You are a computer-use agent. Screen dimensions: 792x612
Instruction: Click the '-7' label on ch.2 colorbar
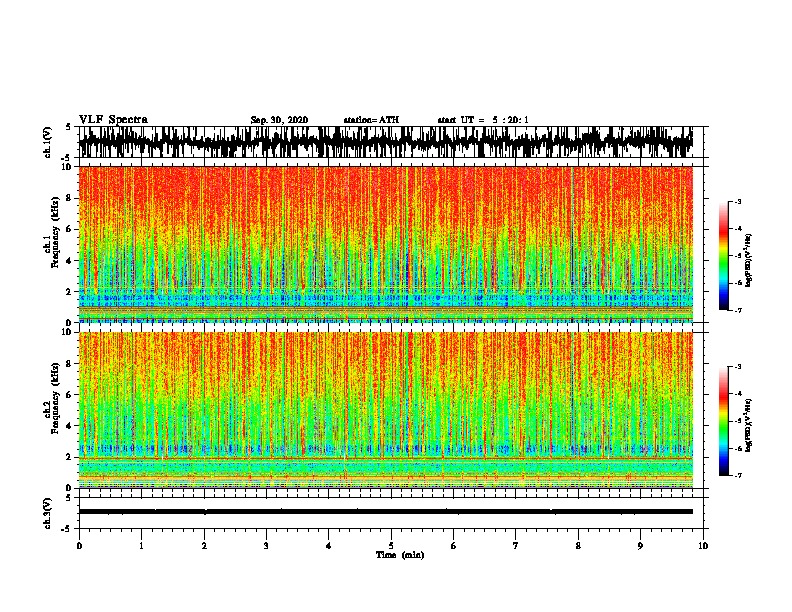pyautogui.click(x=737, y=475)
